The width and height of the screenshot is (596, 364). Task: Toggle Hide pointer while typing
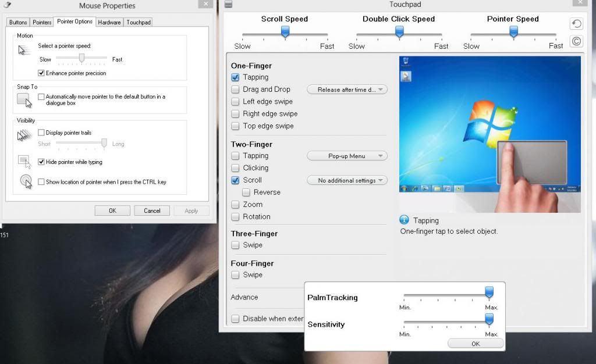(41, 162)
